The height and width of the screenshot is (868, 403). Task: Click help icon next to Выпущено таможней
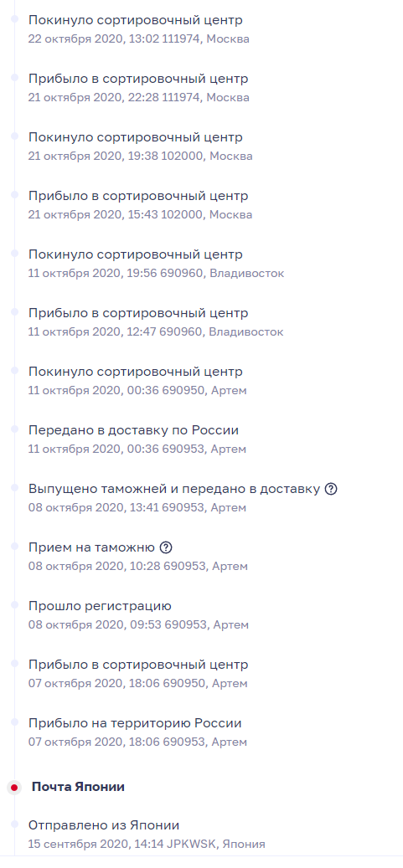331,489
